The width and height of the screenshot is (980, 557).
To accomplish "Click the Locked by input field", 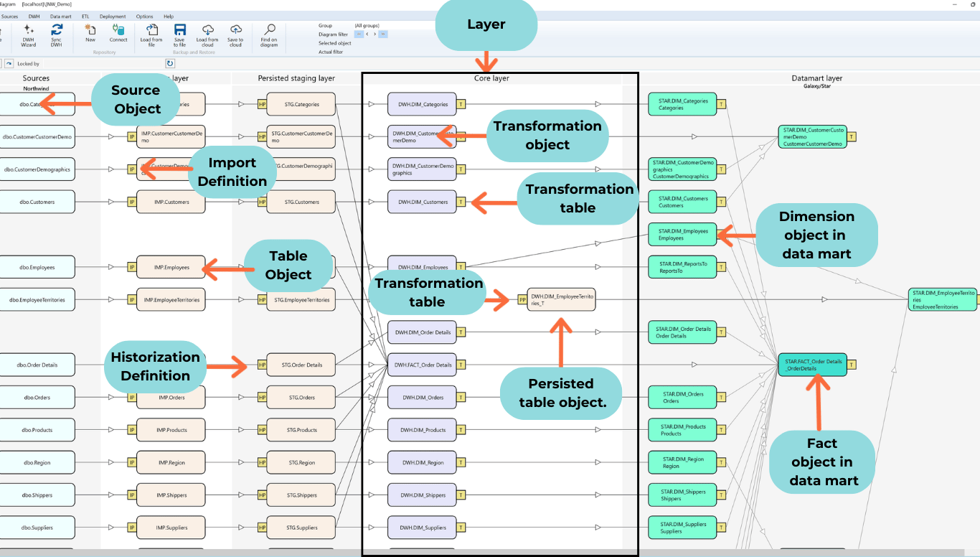I will tap(103, 64).
